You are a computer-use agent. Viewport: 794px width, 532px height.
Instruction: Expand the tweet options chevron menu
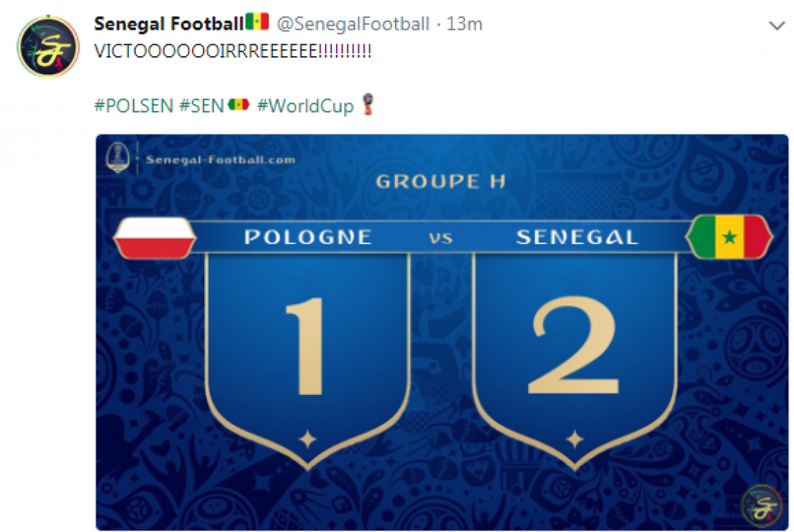click(x=776, y=26)
